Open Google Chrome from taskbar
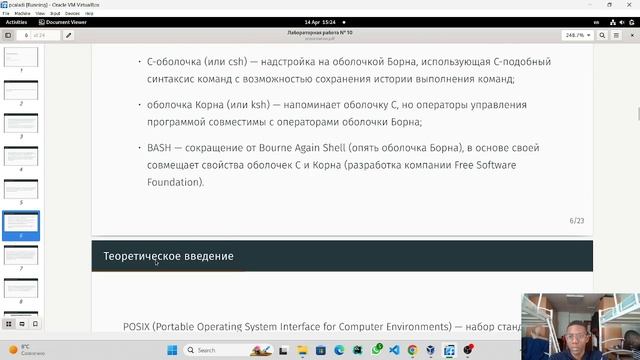Screen dimensions: 640x360 click(413, 350)
